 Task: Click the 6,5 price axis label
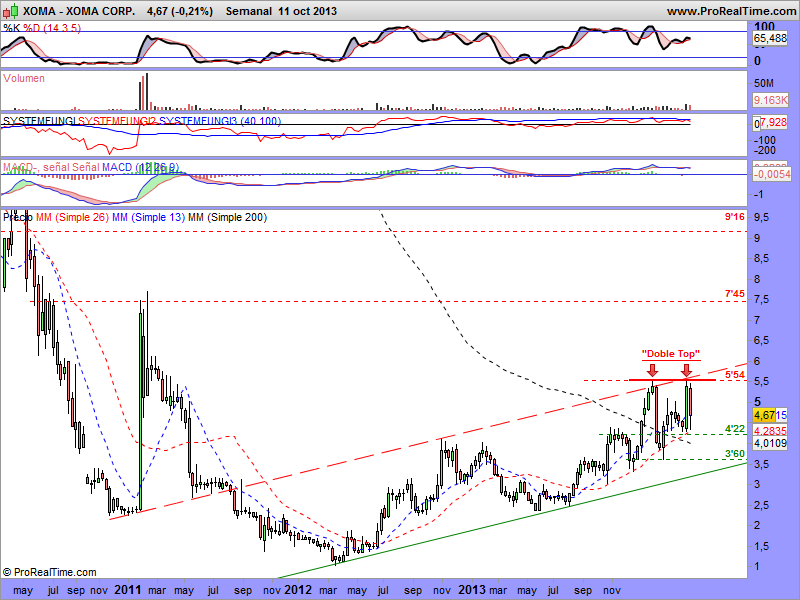(762, 341)
